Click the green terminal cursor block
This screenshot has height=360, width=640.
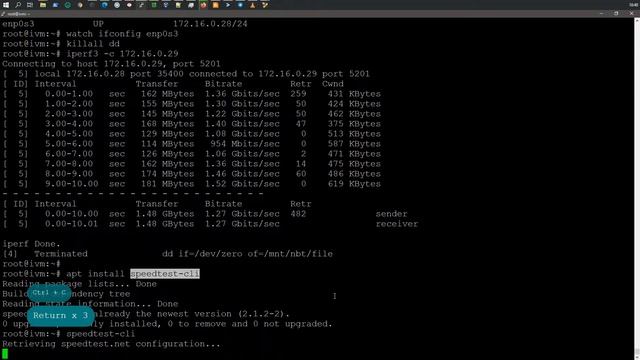(5, 353)
